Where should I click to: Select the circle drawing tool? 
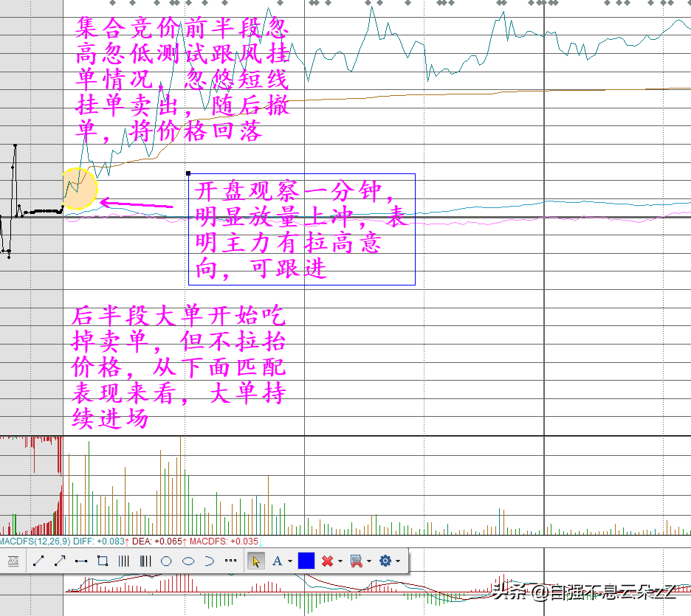click(166, 561)
